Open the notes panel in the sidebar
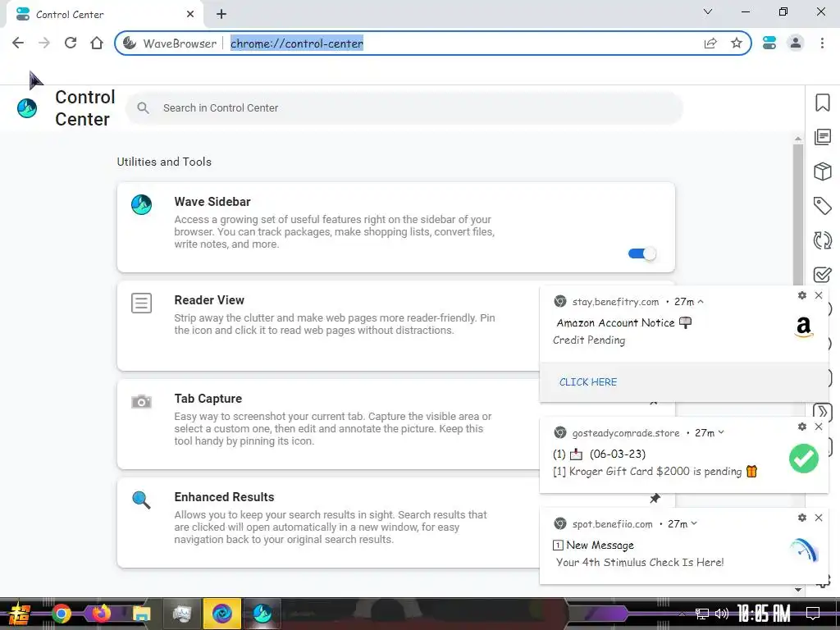Screen dimensions: 840x630 (x=822, y=137)
